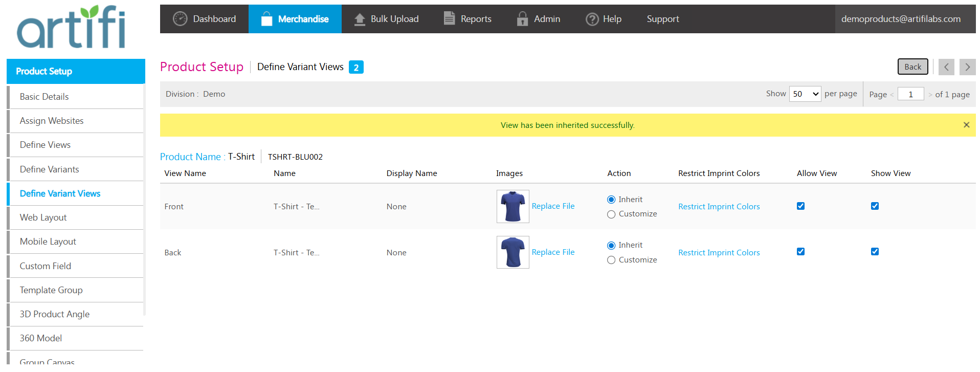
Task: Open Mobile Layout in sidebar
Action: tap(76, 242)
